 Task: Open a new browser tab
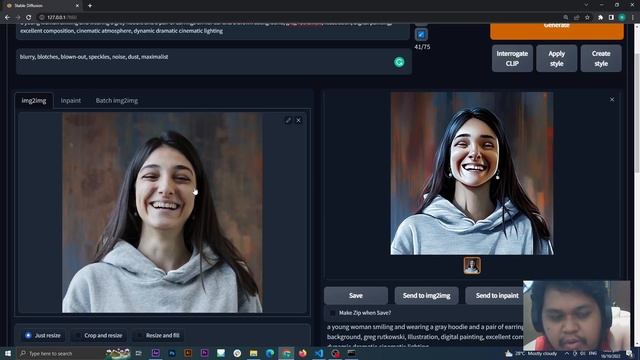(90, 6)
